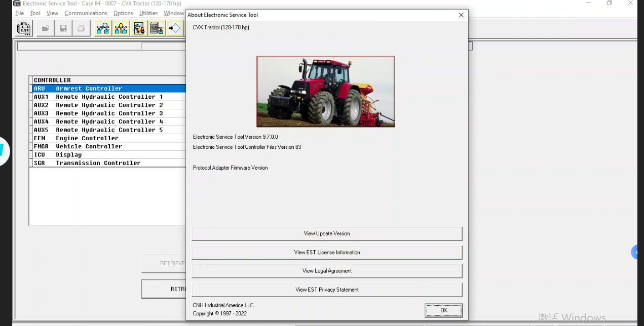Open the File menu
The height and width of the screenshot is (326, 644).
pos(20,13)
